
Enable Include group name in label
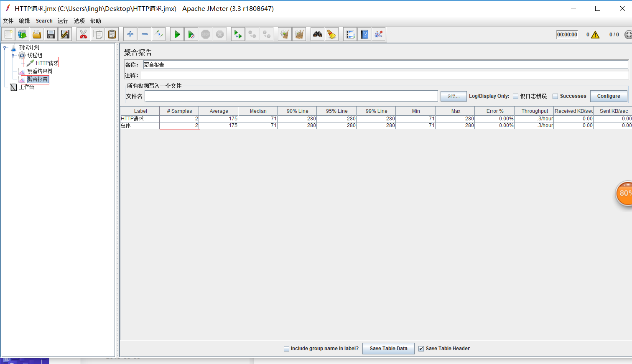(x=287, y=349)
